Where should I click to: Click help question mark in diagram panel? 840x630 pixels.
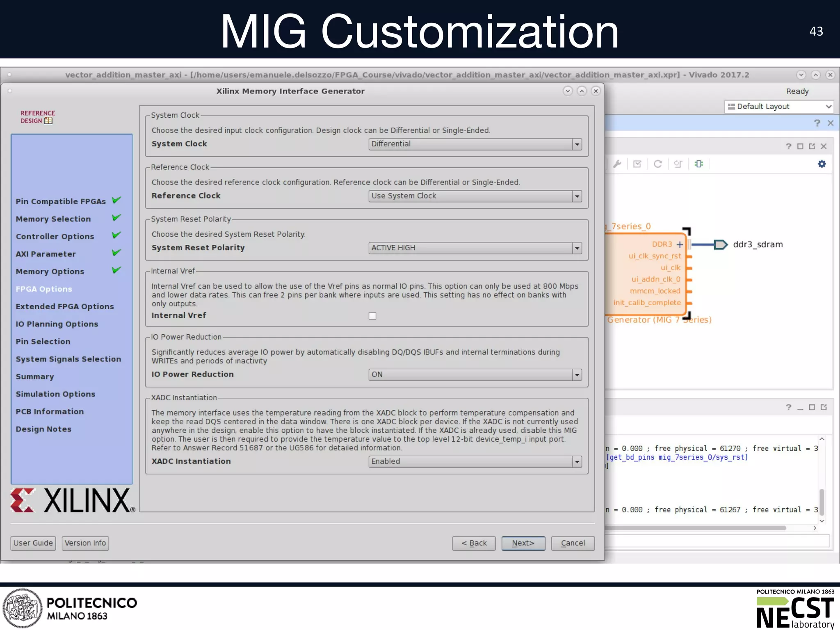coord(788,146)
